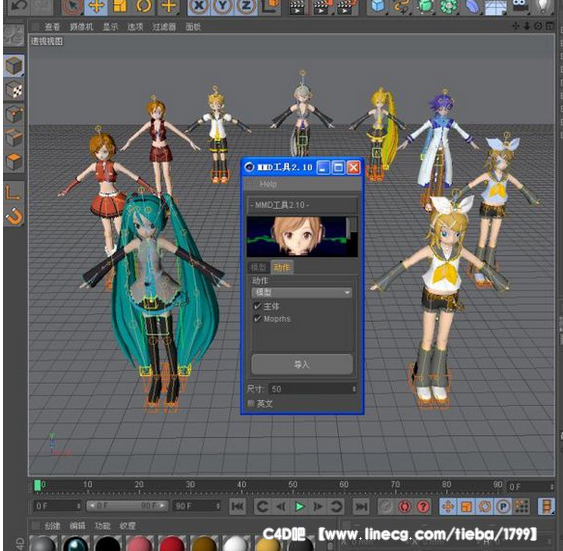Open the green array modeling objects icon
The image size is (563, 551).
[449, 6]
